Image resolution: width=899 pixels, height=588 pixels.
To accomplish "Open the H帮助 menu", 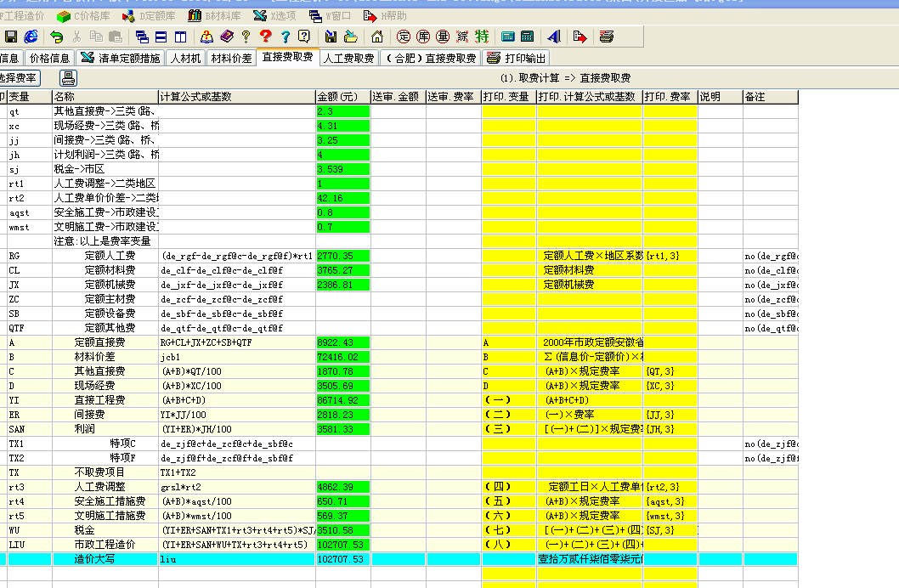I will click(385, 16).
